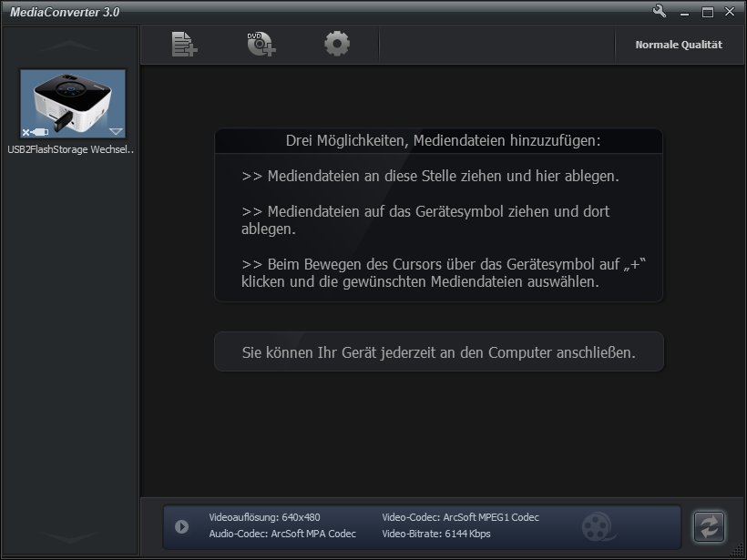Open the add DVD source icon
The image size is (747, 560).
261,45
